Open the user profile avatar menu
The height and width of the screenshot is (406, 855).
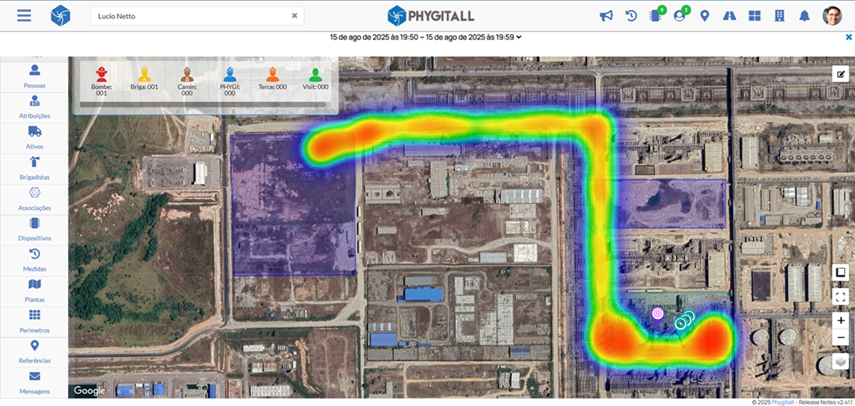(x=832, y=16)
